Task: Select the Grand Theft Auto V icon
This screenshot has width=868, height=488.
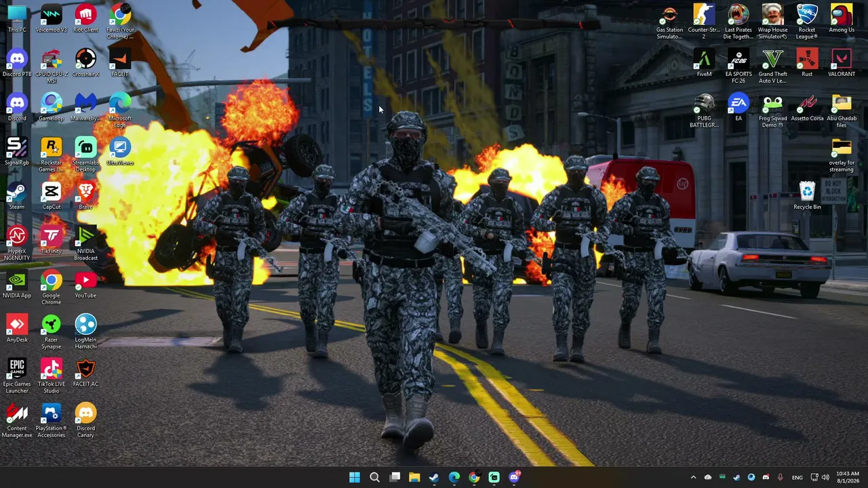Action: 772,66
